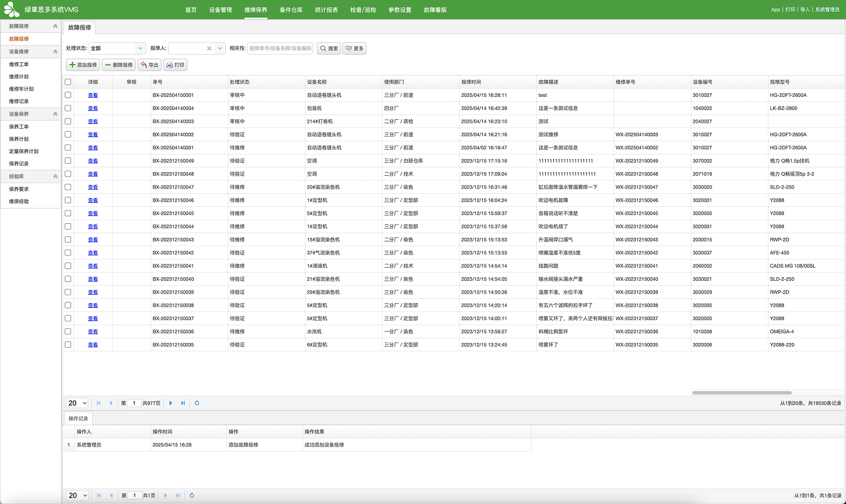This screenshot has width=846, height=504.
Task: Open the 统计报表 top menu
Action: coord(326,10)
